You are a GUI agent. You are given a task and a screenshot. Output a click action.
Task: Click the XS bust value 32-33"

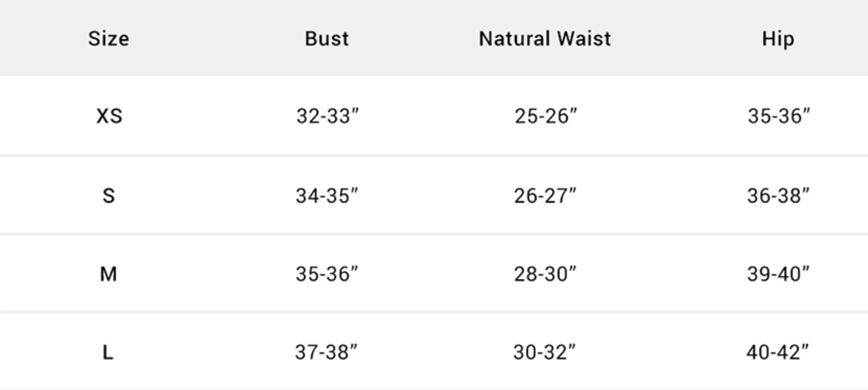[x=327, y=116]
